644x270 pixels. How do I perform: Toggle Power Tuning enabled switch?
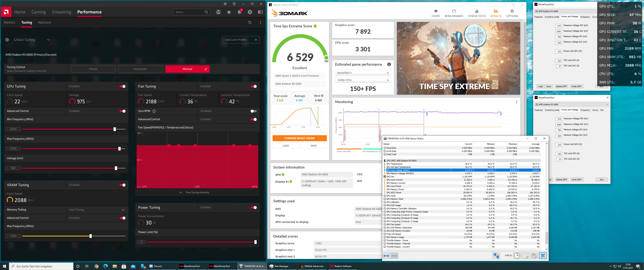pyautogui.click(x=253, y=208)
